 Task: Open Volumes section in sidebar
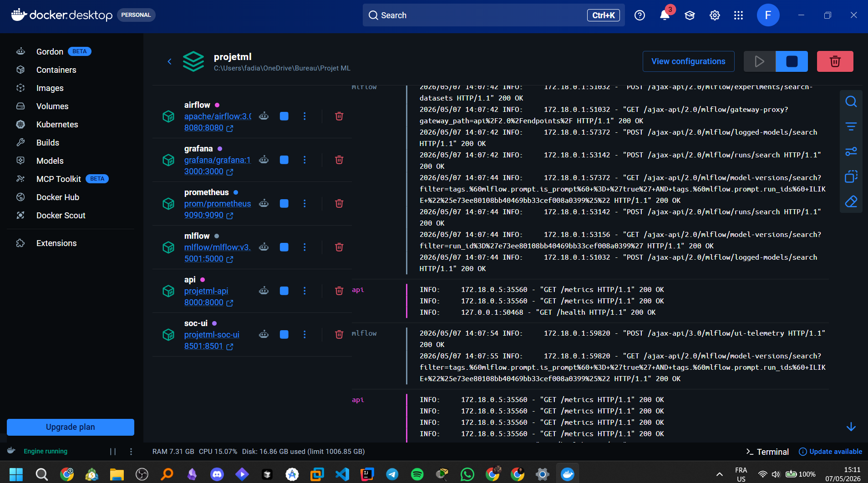[52, 106]
